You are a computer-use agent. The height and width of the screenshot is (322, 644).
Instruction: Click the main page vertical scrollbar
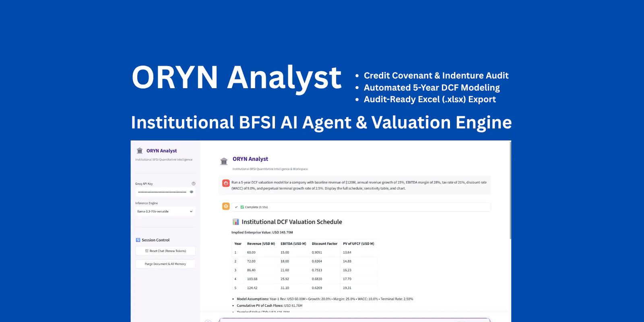(510, 190)
